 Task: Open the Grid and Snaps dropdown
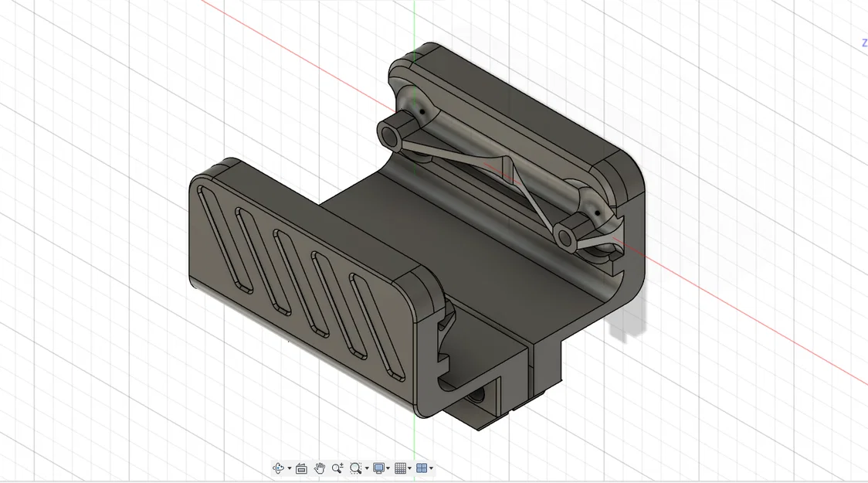click(x=409, y=468)
